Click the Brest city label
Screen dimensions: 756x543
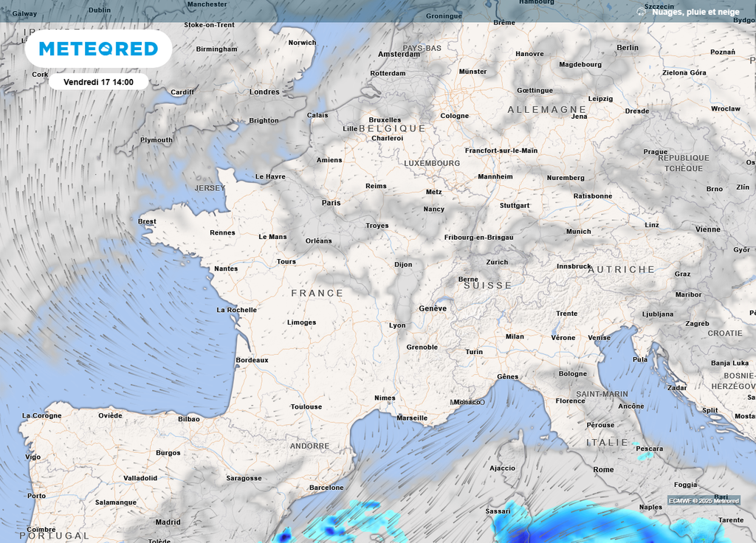147,221
